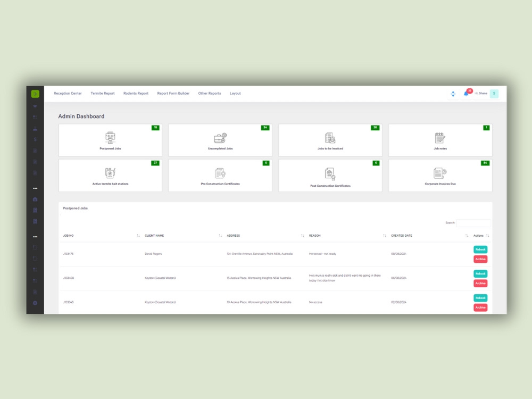
Task: Archive the 15 Aeolus Place job
Action: [x=480, y=284]
